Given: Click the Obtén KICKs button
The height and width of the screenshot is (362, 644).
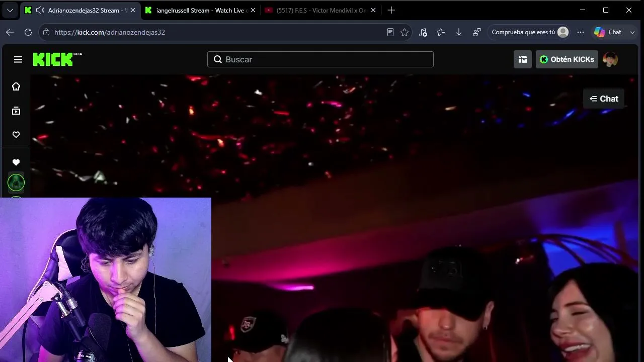Looking at the screenshot, I should click(x=567, y=59).
